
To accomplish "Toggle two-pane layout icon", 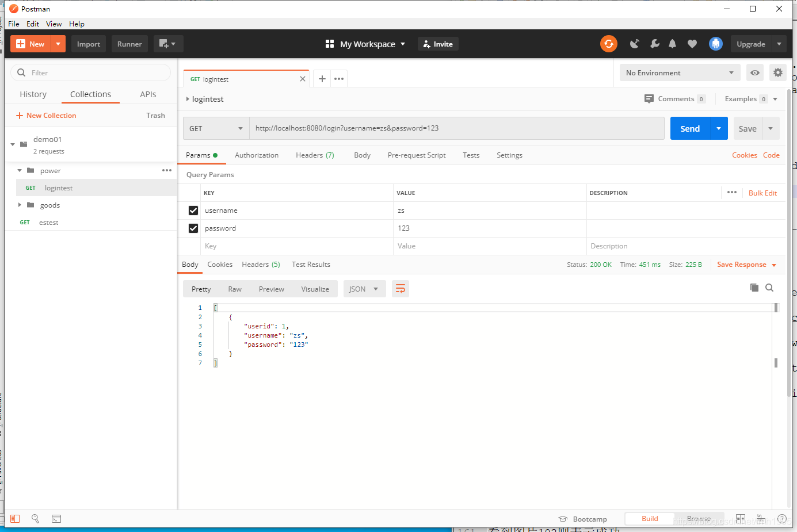I will click(741, 519).
